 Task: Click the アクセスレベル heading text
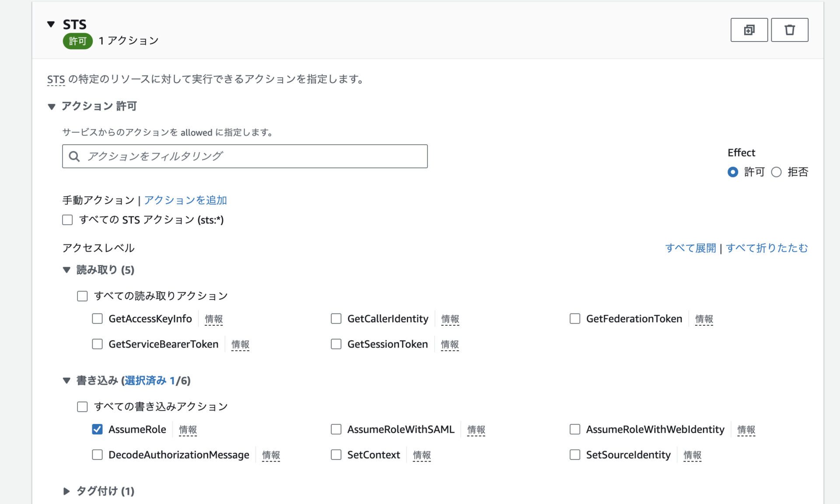coord(98,248)
